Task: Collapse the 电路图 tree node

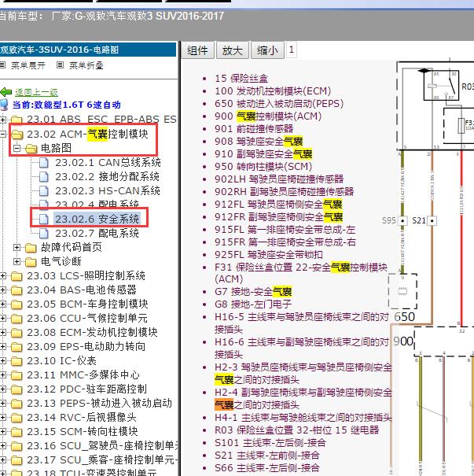Action: [17, 149]
